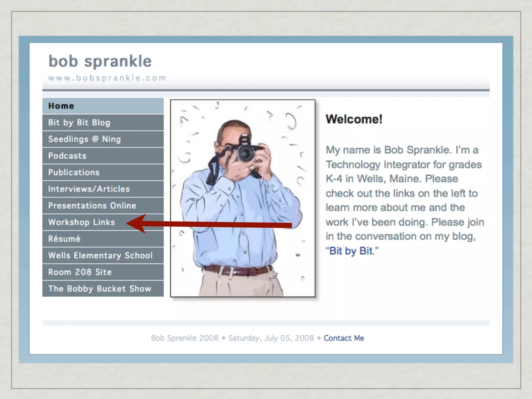Click the www.bobsprankle.com address text
Screen dimensions: 532x399
click(107, 78)
